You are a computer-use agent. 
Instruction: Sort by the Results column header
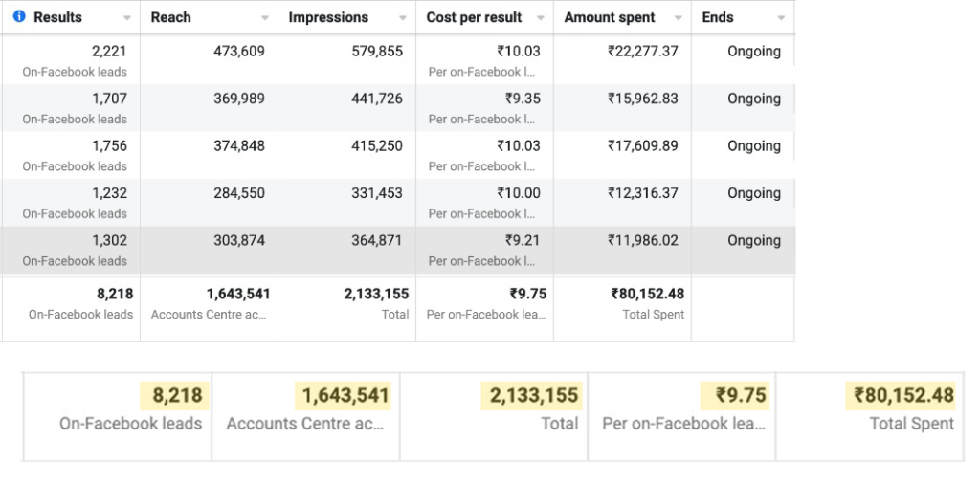click(x=57, y=17)
